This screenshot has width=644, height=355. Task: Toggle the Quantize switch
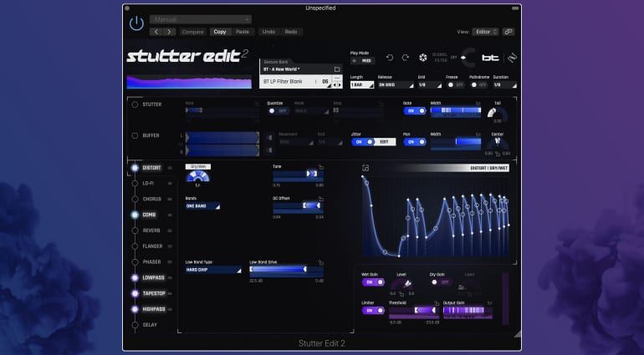[278, 111]
